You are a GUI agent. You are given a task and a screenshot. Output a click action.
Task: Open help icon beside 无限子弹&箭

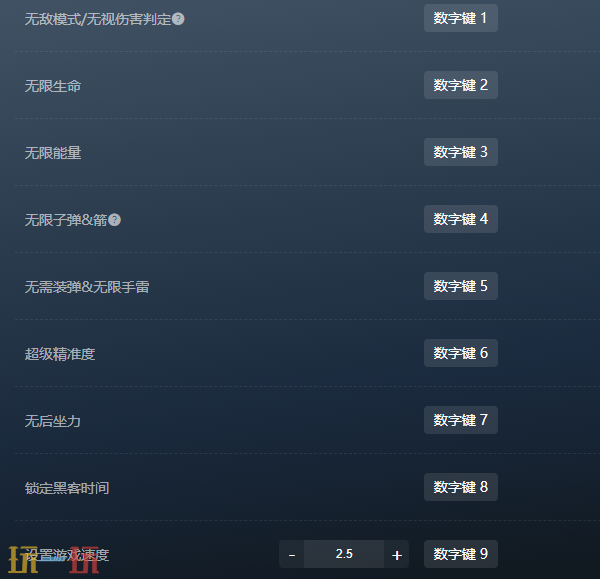[114, 220]
